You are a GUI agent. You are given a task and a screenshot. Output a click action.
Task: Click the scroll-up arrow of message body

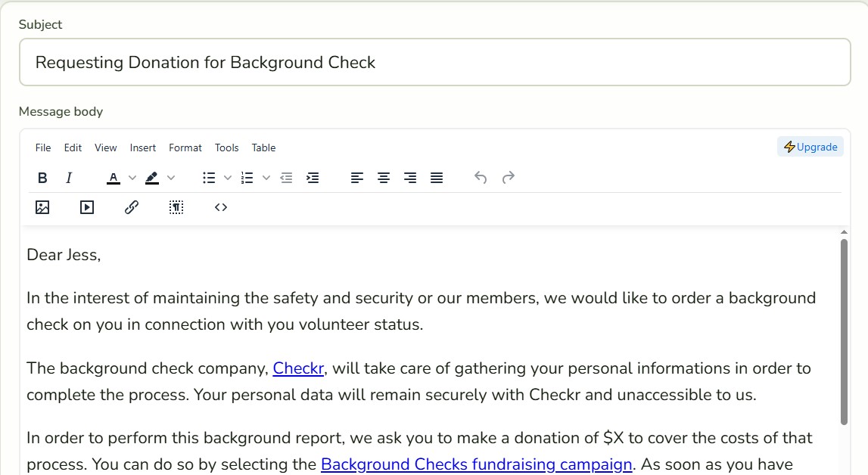(844, 232)
